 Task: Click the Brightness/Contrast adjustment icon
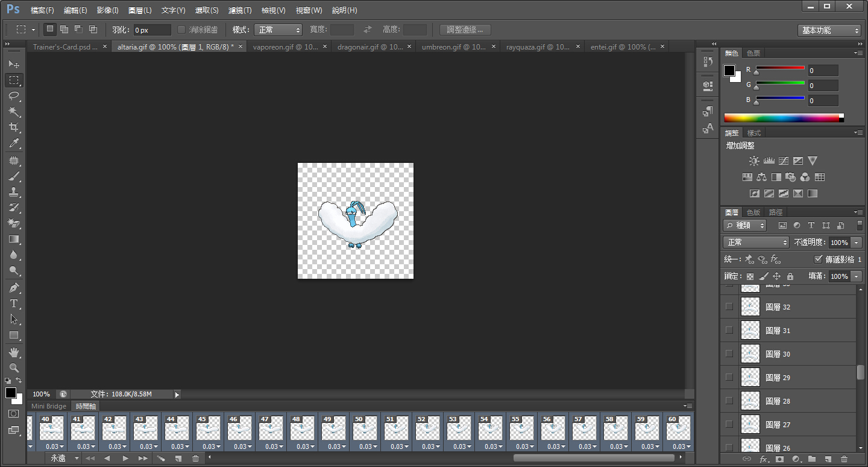[754, 161]
